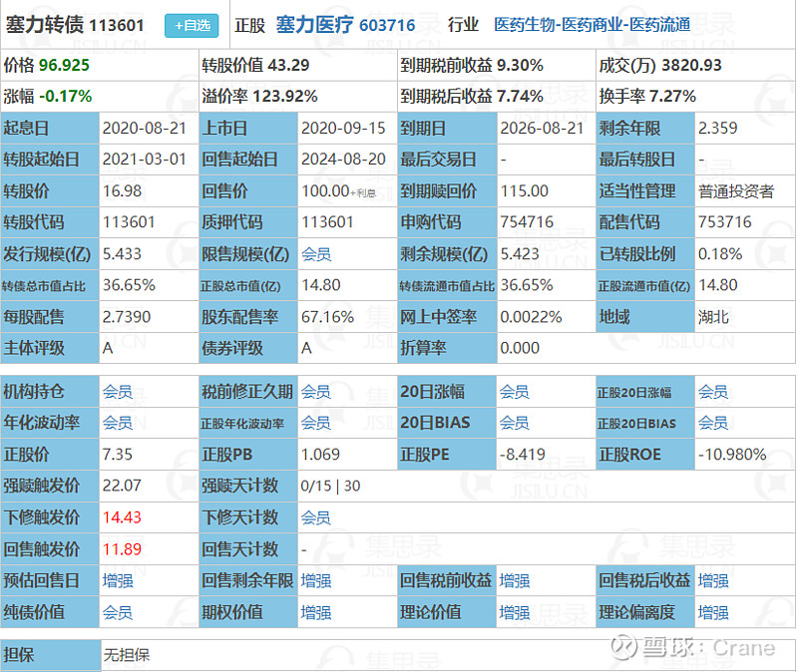
Task: Select 已转股比例 value 0.18%
Action: (x=720, y=254)
